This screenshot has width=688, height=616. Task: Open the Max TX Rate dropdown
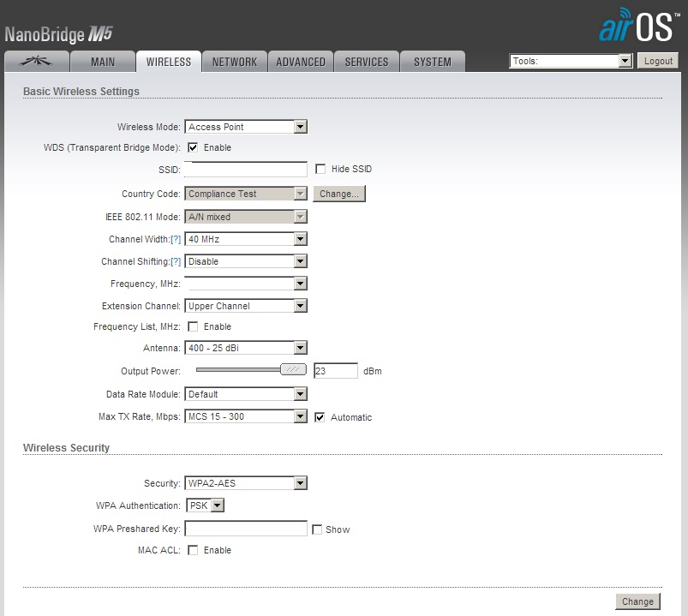[246, 416]
